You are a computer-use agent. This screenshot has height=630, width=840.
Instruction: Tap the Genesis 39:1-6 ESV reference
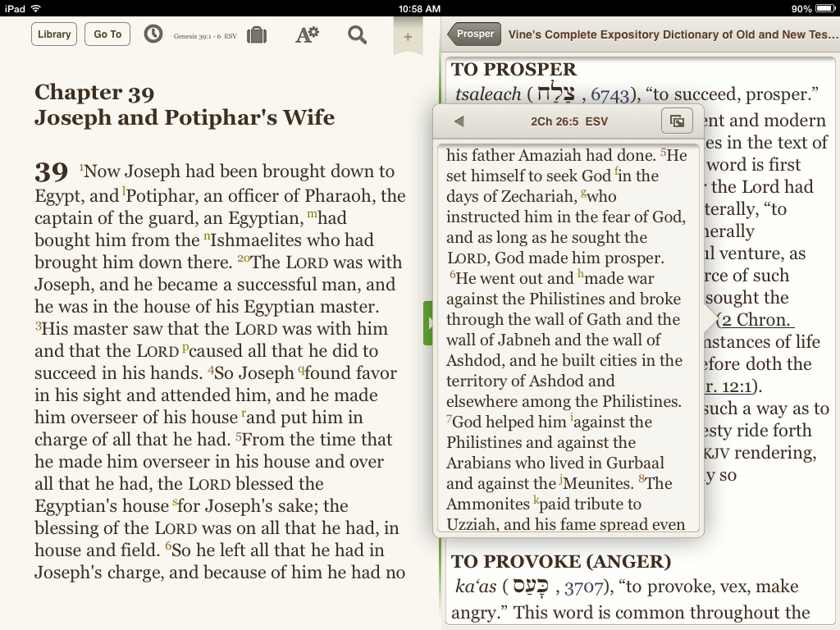tap(205, 36)
